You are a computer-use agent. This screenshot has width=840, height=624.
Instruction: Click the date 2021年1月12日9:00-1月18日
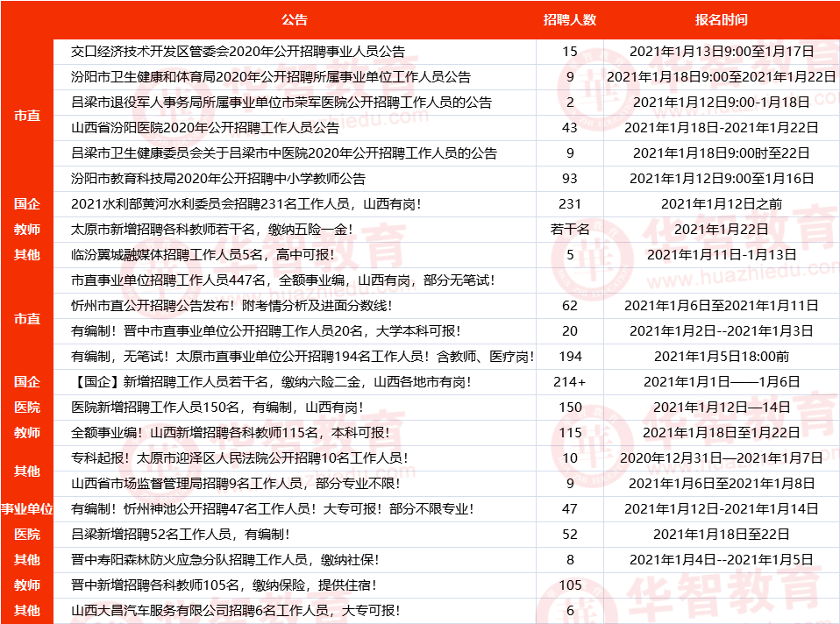(722, 103)
